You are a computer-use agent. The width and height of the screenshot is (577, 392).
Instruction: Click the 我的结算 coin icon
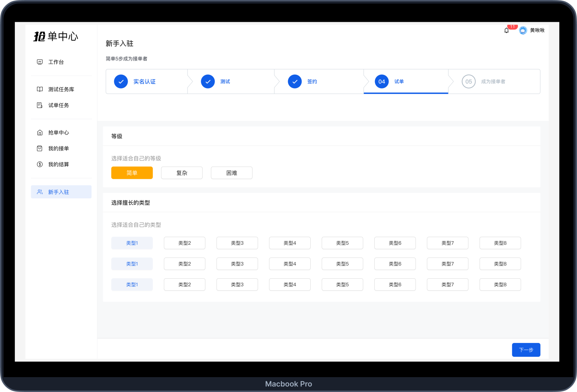40,164
